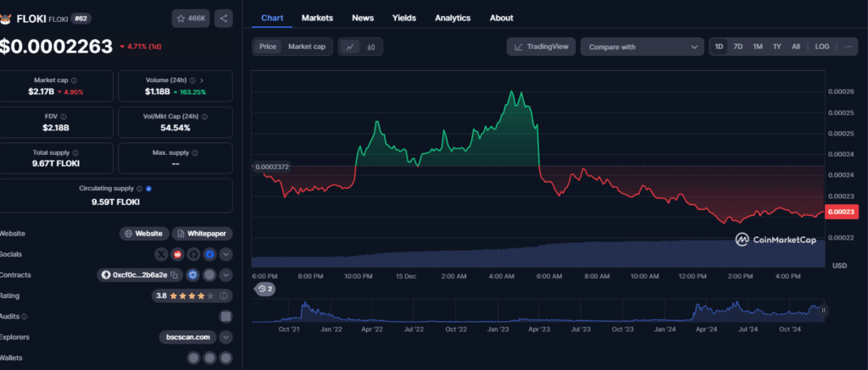Open the share options icon
This screenshot has width=868, height=370.
[223, 19]
